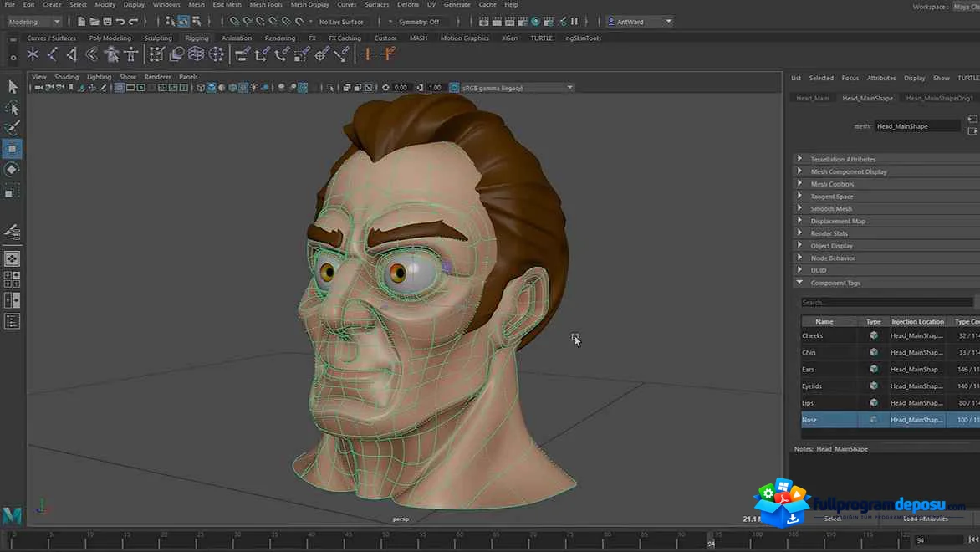The image size is (980, 552).
Task: Toggle the viewport grid display button
Action: 120,88
